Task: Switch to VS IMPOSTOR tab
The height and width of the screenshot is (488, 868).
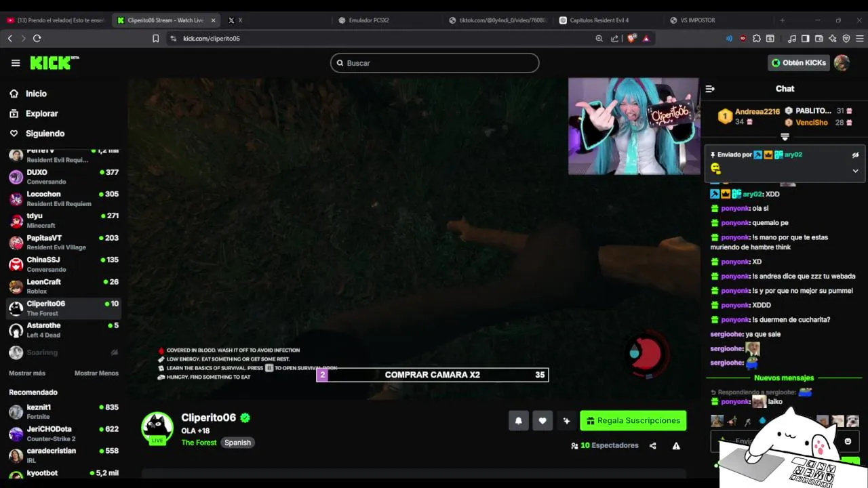Action: click(698, 20)
